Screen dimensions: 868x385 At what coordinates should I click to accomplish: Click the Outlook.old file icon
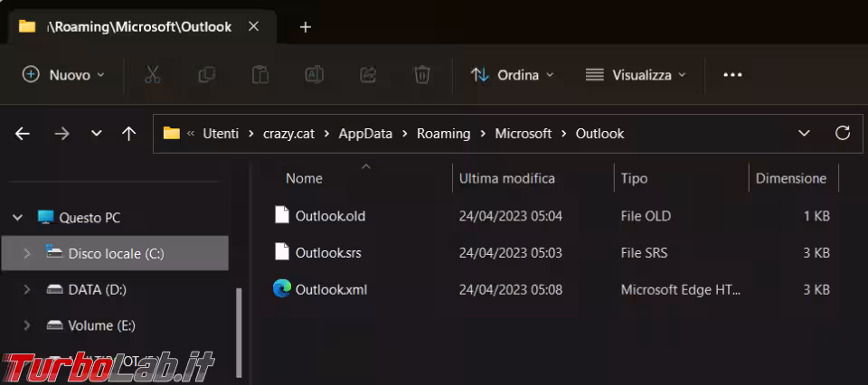click(x=282, y=215)
